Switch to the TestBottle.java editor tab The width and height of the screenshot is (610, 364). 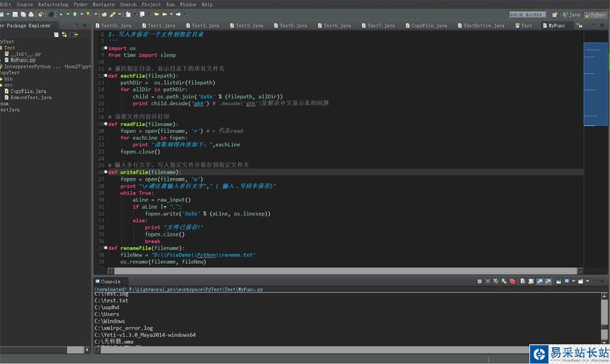tap(481, 26)
